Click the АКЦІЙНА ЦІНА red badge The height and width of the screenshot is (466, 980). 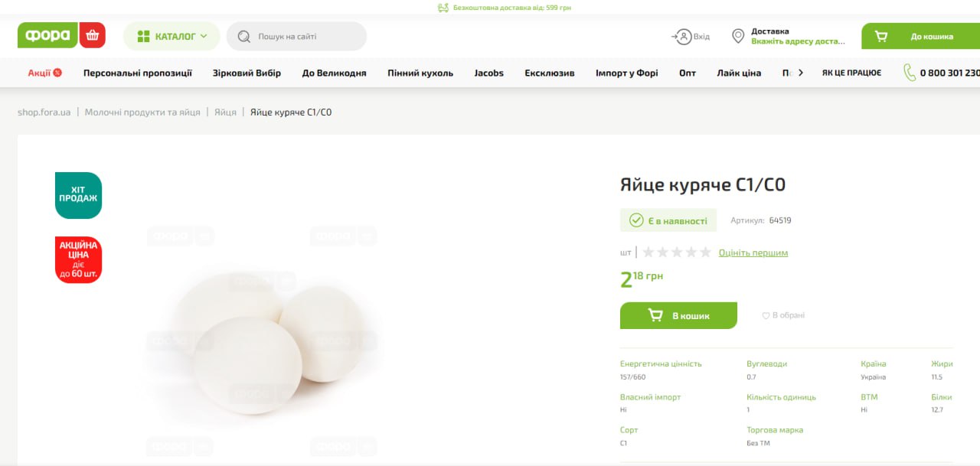(78, 260)
